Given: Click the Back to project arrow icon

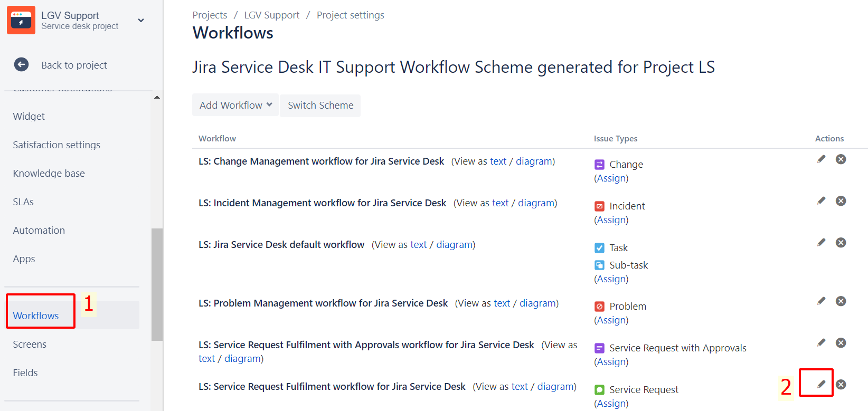Looking at the screenshot, I should (21, 65).
